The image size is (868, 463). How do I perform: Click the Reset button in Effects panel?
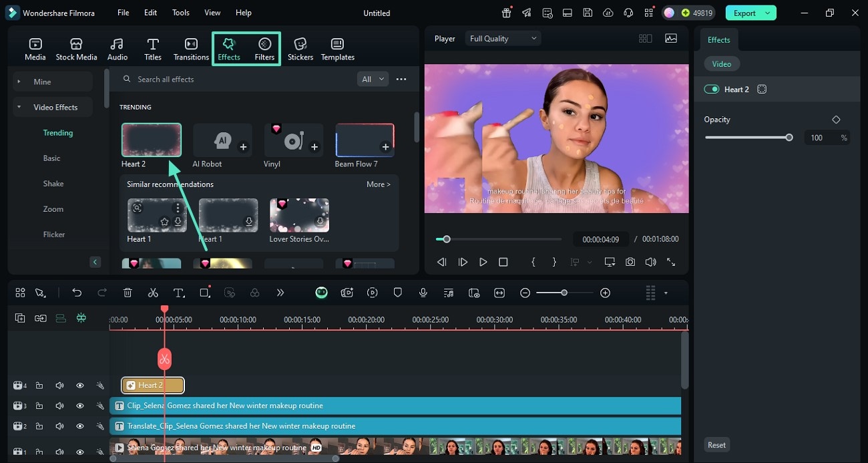pos(716,445)
